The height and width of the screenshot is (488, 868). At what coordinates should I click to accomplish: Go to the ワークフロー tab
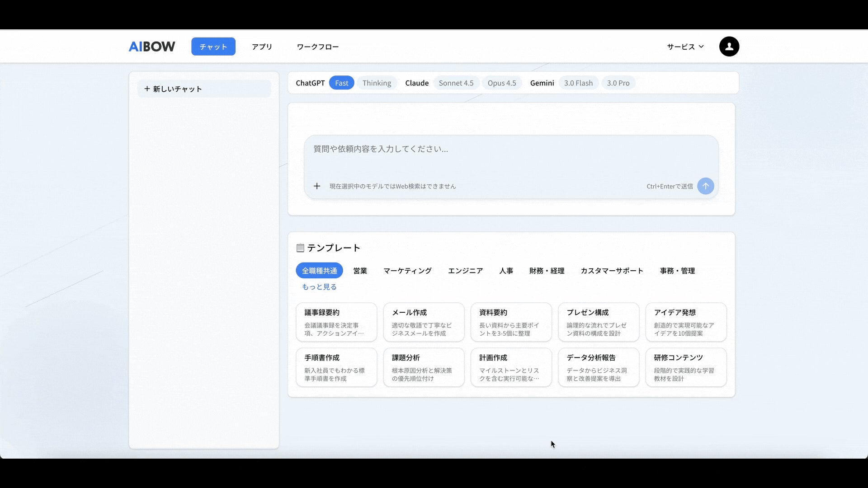pos(317,47)
